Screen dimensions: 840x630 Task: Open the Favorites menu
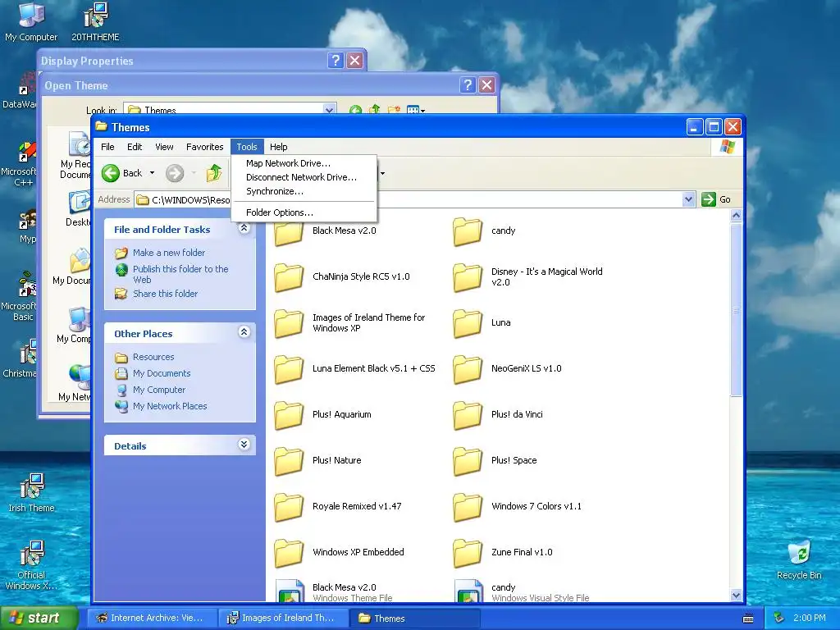pyautogui.click(x=204, y=147)
